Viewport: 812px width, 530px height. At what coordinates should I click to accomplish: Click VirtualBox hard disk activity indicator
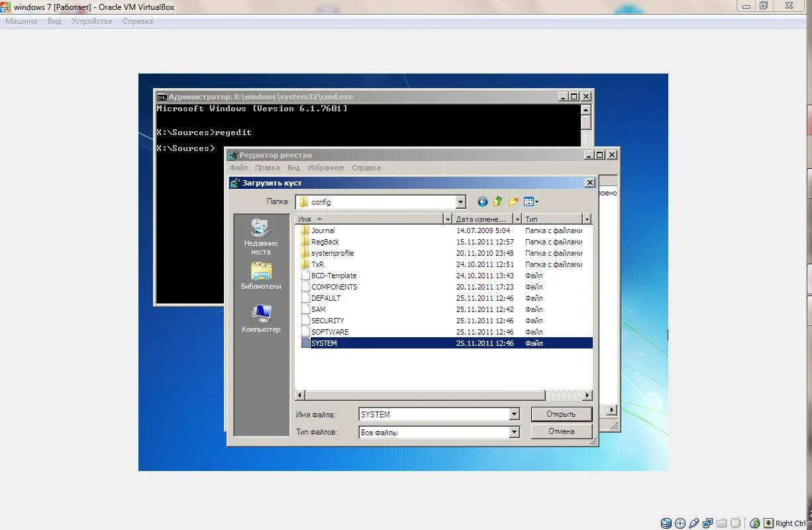click(x=666, y=523)
